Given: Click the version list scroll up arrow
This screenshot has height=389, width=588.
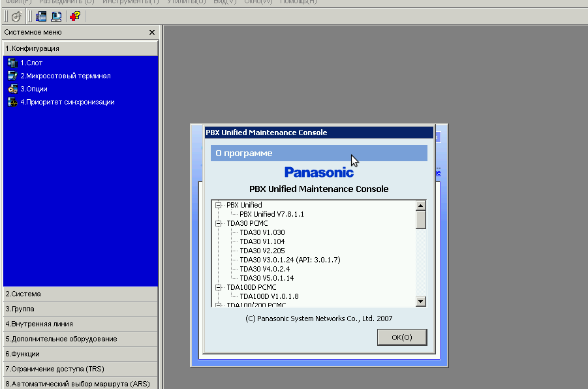Looking at the screenshot, I should [x=421, y=206].
